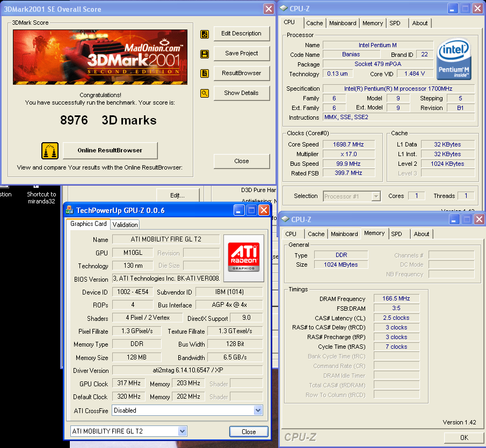This screenshot has height=448, width=486.
Task: Switch to the Cache tab in lower CPU-Z
Action: pos(316,234)
